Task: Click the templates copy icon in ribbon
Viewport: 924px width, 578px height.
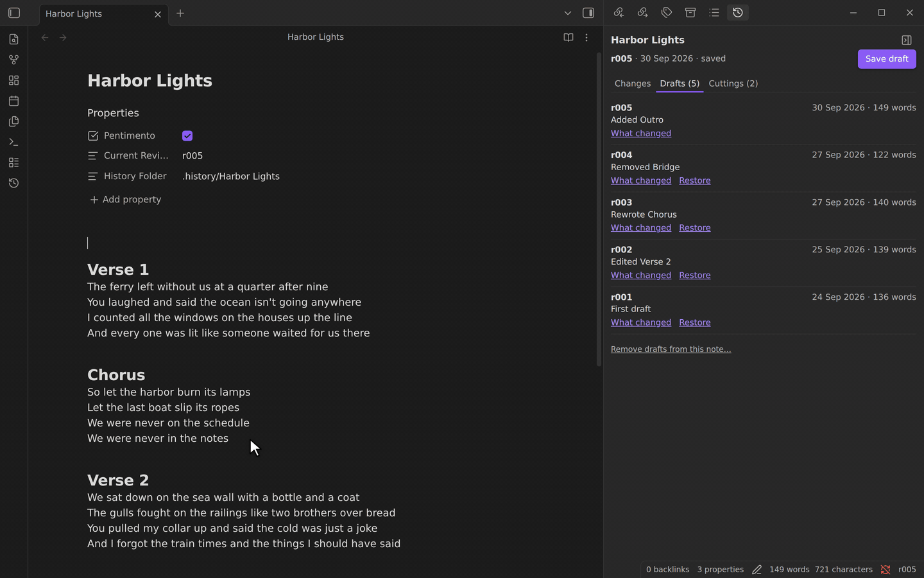Action: (x=14, y=121)
